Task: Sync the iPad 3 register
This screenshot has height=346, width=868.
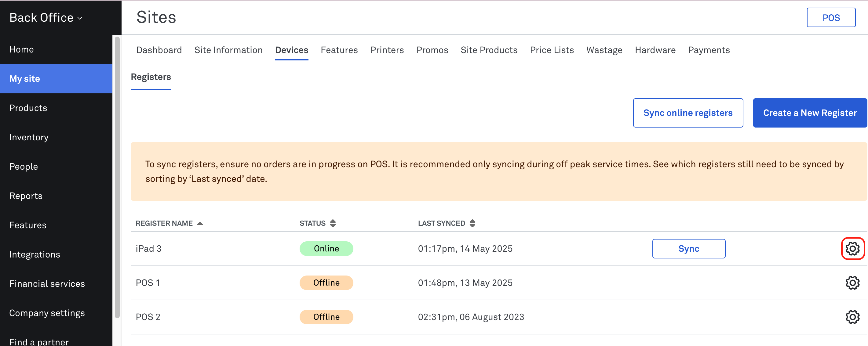Action: tap(688, 248)
